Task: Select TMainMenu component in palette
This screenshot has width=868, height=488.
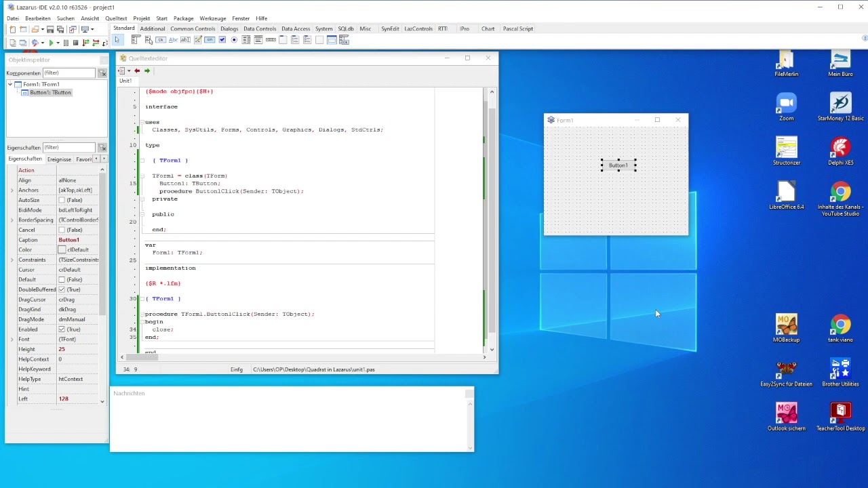Action: tap(136, 40)
